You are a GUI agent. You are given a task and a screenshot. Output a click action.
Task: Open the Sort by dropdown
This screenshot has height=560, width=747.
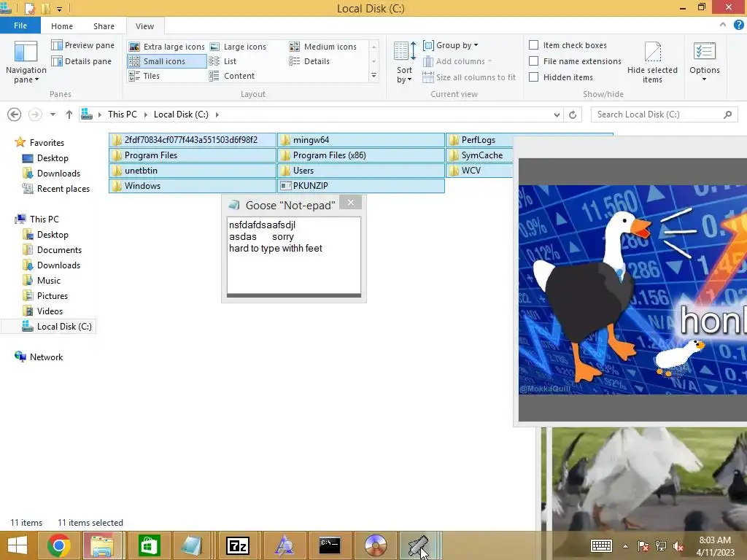coord(404,63)
